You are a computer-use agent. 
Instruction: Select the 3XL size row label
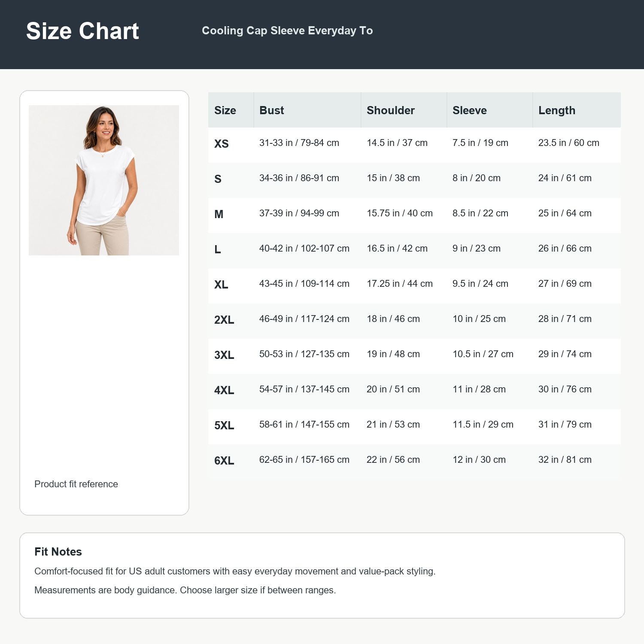point(224,355)
